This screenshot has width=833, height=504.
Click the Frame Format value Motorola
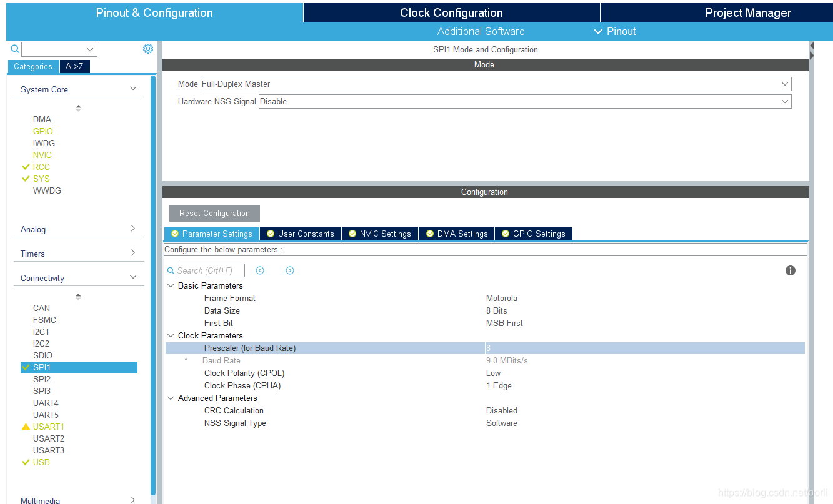point(502,298)
